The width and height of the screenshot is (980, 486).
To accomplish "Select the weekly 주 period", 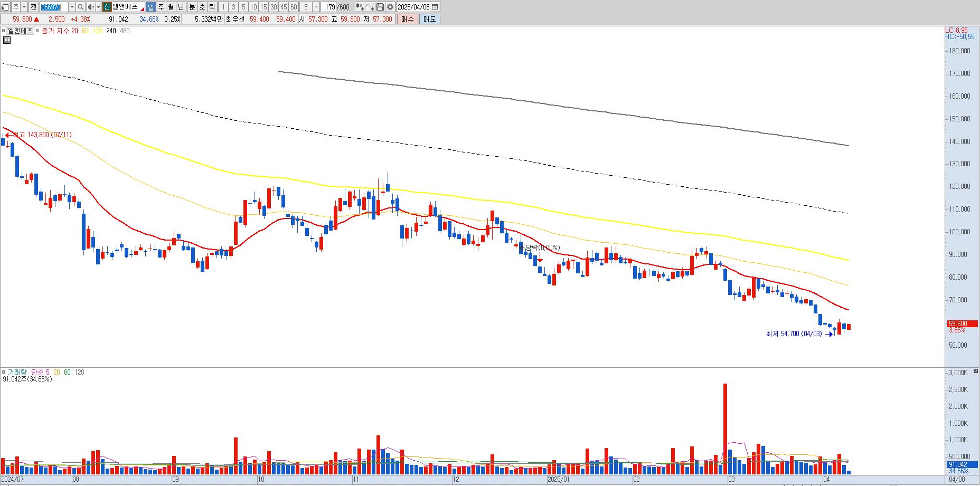I will (x=161, y=7).
